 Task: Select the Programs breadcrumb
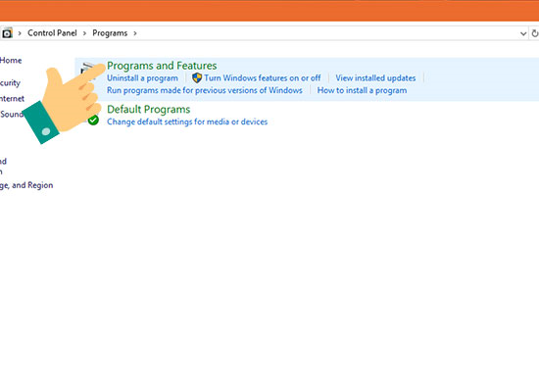(x=110, y=33)
